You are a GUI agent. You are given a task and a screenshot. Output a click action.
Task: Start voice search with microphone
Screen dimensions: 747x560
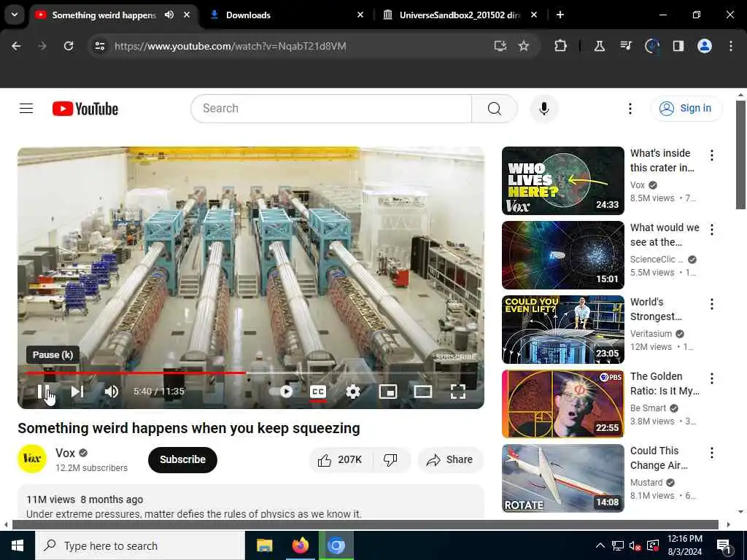[x=544, y=109]
